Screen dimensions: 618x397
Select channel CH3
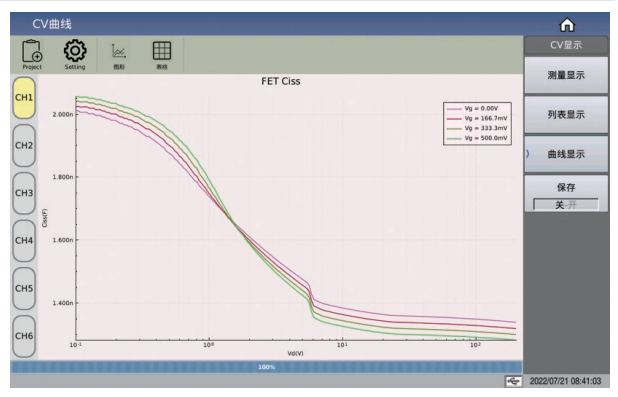click(24, 193)
